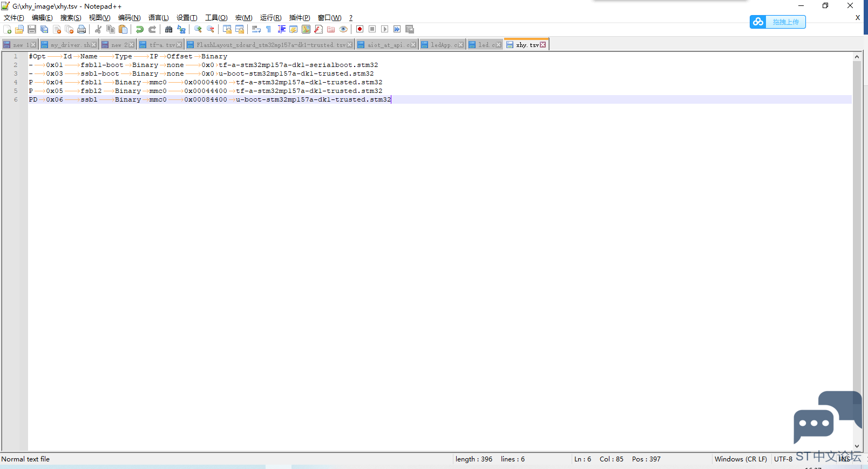The height and width of the screenshot is (469, 868).
Task: Show the Function List panel
Action: pyautogui.click(x=318, y=29)
